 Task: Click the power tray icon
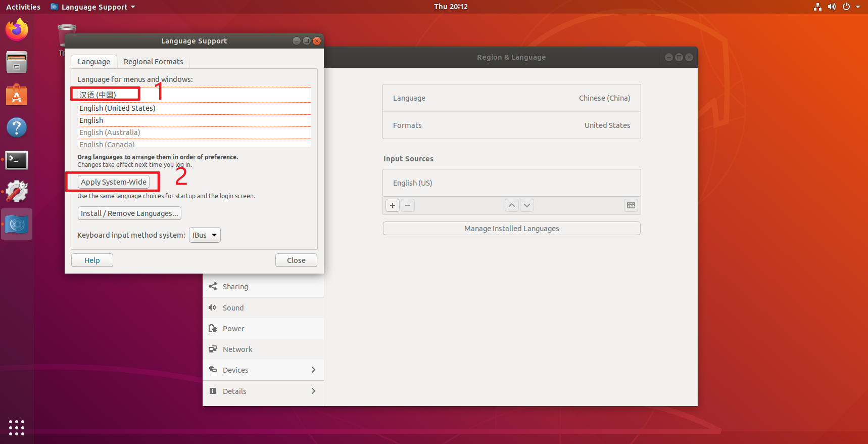pyautogui.click(x=846, y=7)
